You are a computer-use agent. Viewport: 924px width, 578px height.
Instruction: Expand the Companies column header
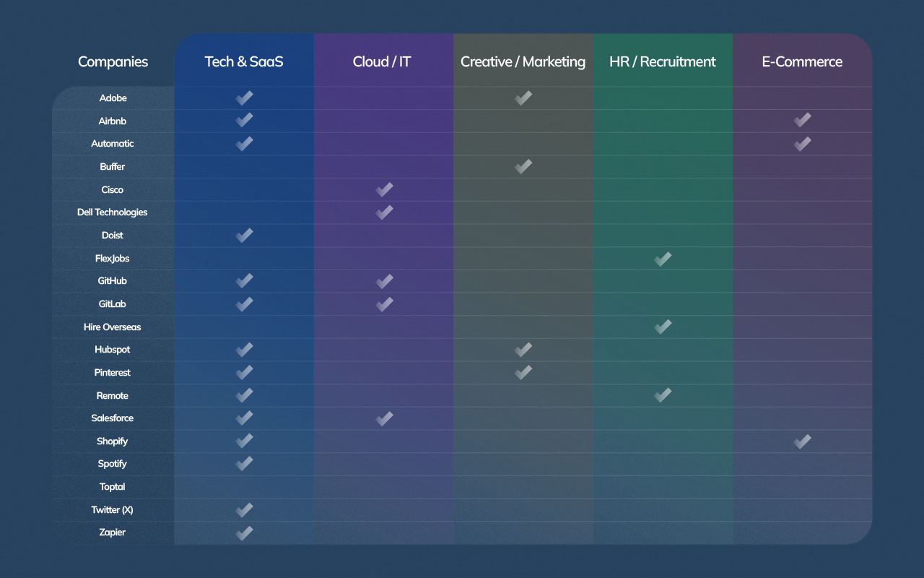(x=113, y=61)
